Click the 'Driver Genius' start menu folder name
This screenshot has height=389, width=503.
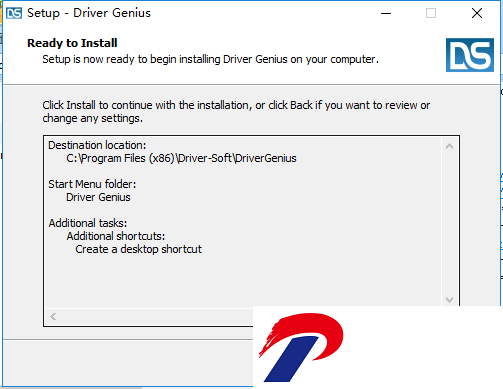(98, 197)
